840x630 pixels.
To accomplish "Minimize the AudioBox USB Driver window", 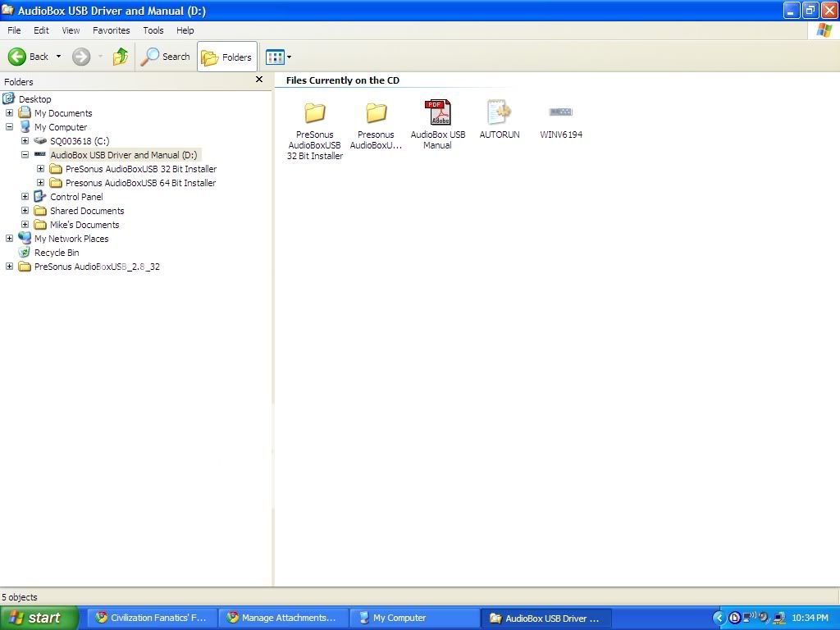I will 792,10.
